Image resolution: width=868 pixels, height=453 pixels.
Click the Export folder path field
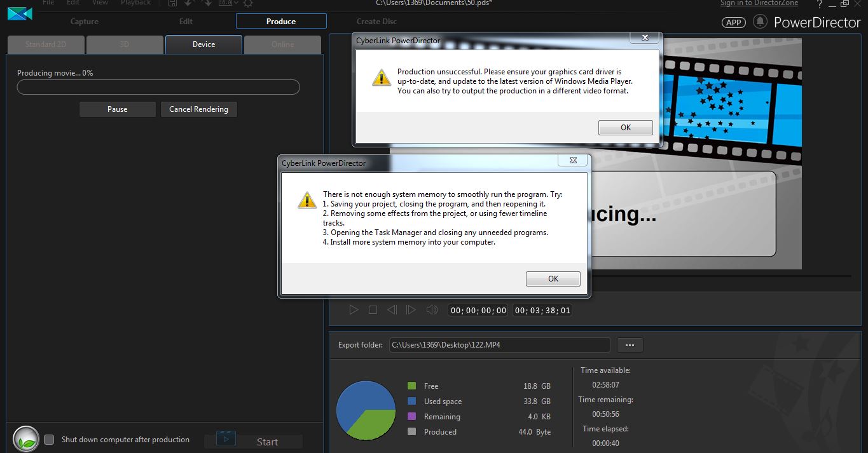click(500, 345)
